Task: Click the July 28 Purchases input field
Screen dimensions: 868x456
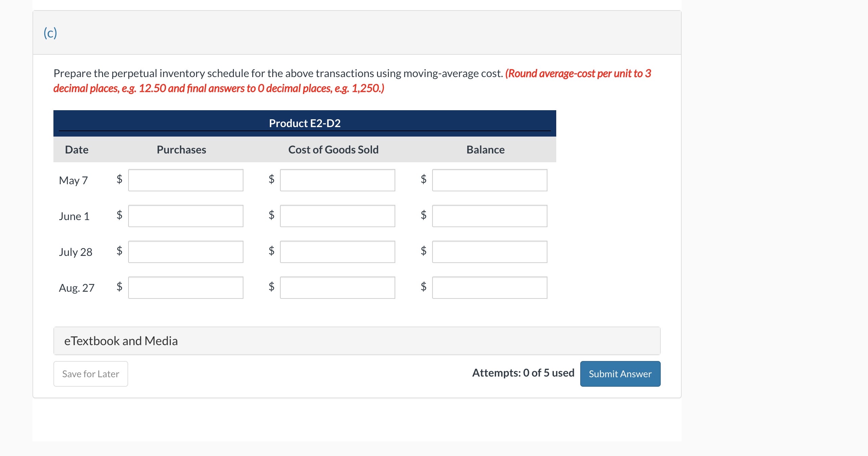Action: (185, 251)
